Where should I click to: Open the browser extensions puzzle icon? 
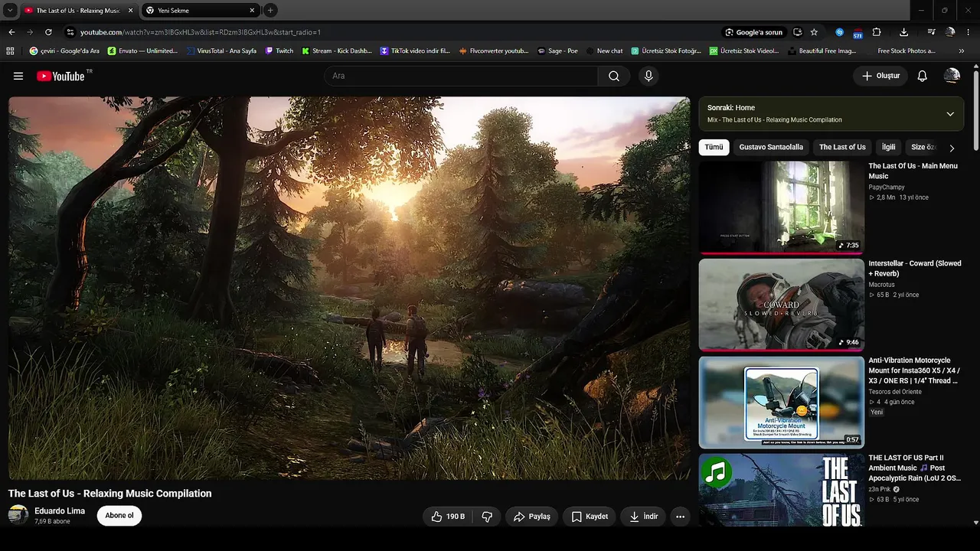(x=877, y=32)
